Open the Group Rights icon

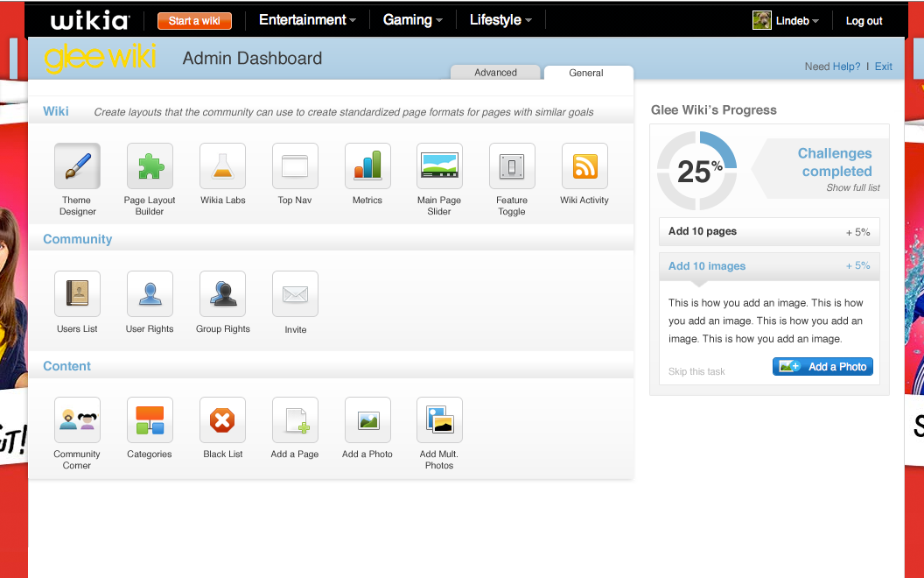point(223,293)
